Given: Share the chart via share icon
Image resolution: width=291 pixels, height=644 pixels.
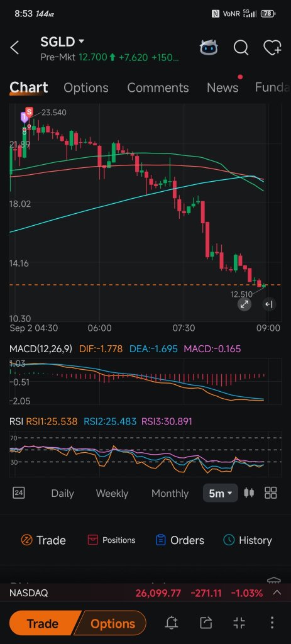Looking at the screenshot, I should [206, 623].
